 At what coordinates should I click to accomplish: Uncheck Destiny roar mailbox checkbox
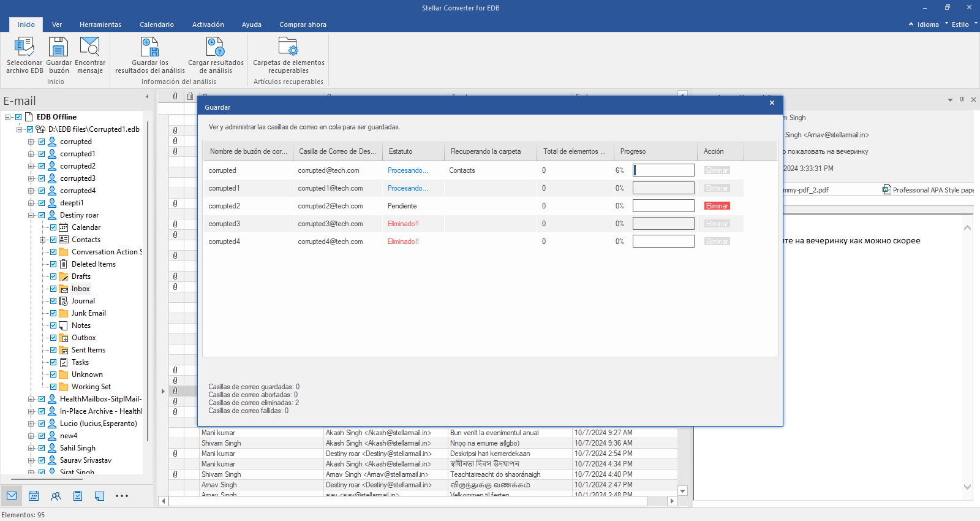pos(42,215)
